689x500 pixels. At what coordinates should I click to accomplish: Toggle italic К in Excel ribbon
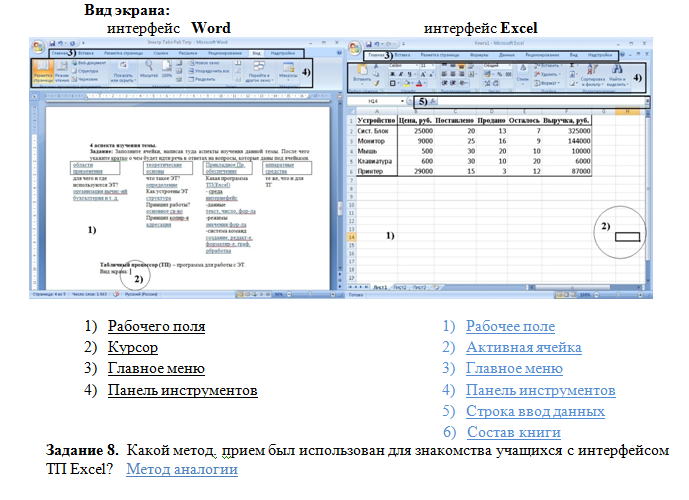pos(401,74)
